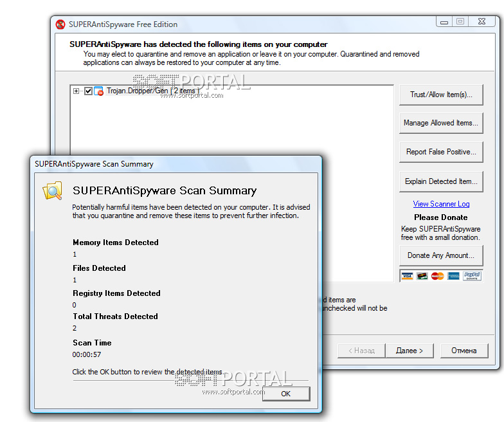The image size is (504, 422).
Task: Maximize the SUPERAntiSpyware Free Edition window
Action: [460, 22]
